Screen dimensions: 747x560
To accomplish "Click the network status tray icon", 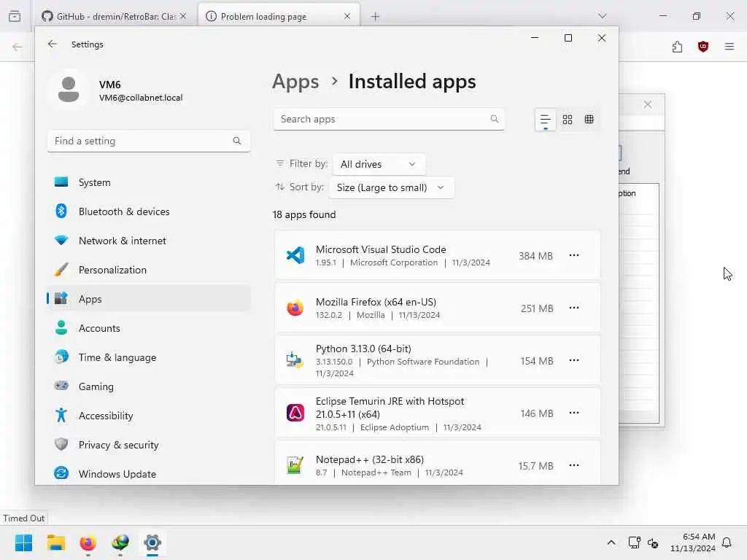I will (x=634, y=542).
